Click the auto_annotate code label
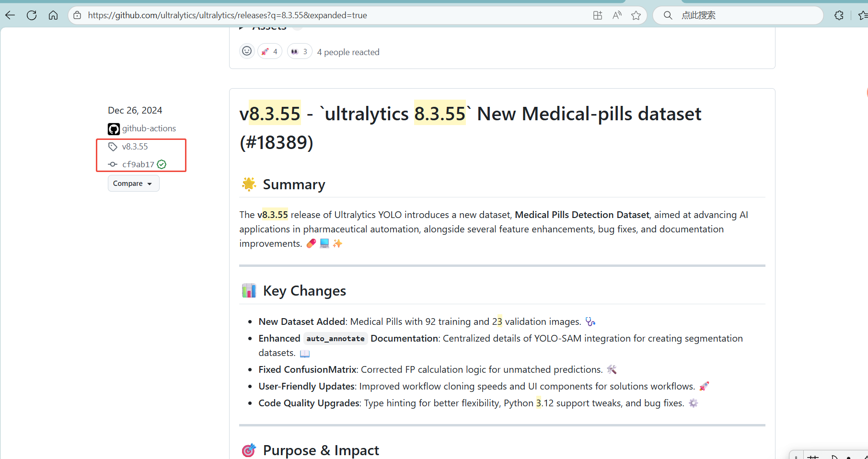Screen dimensions: 868x459 336,339
